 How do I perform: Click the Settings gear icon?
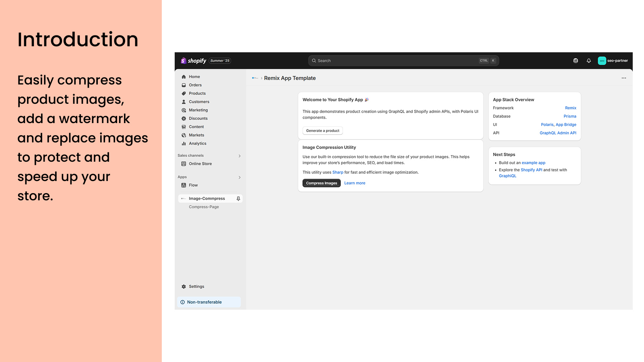tap(184, 287)
